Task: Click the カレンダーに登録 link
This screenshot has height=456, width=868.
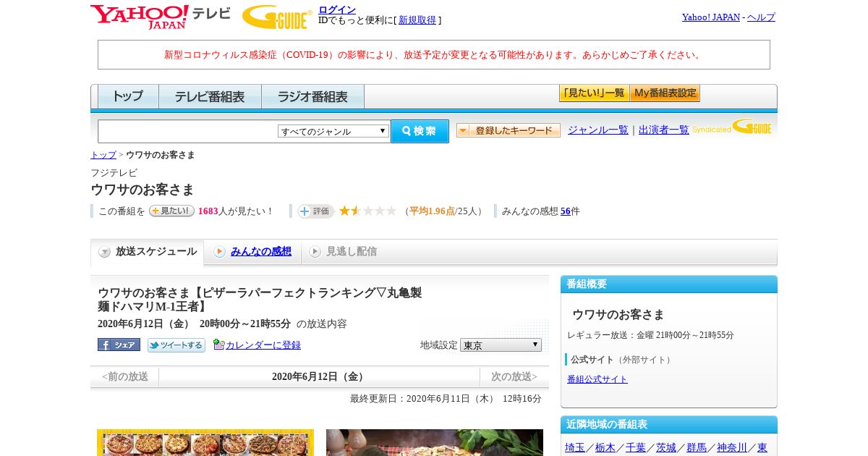Action: click(x=263, y=345)
